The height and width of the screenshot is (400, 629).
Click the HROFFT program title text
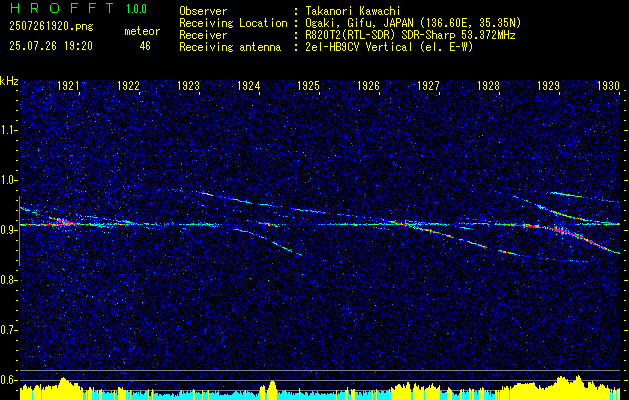click(62, 8)
